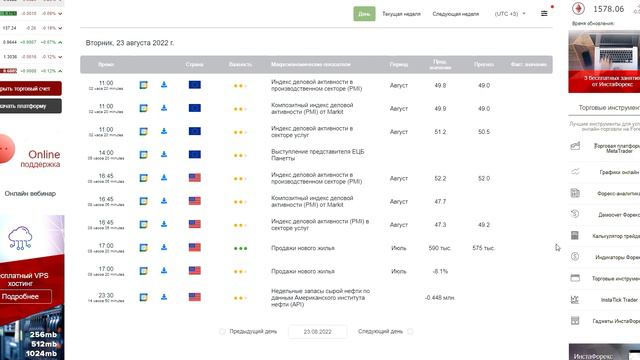Image resolution: width=640 pixels, height=360 pixels.
Task: Download the 16:45 US services PMI event
Action: point(164,224)
